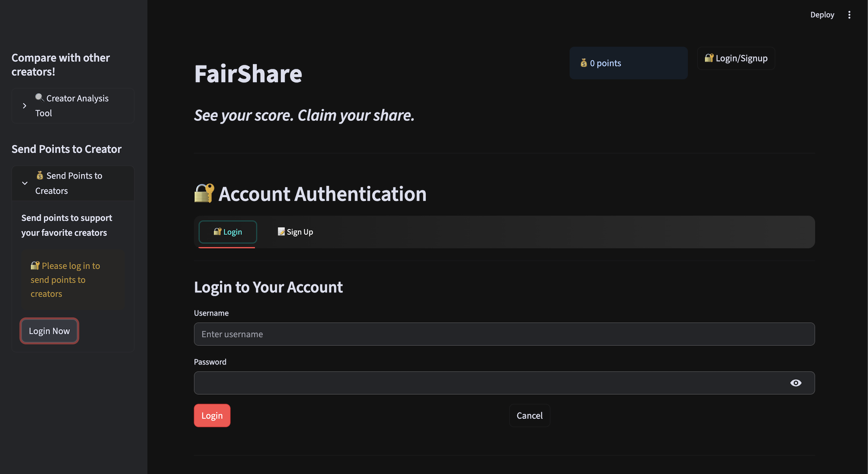This screenshot has height=474, width=868.
Task: Click the magnifying glass Creator Analysis icon
Action: point(40,98)
